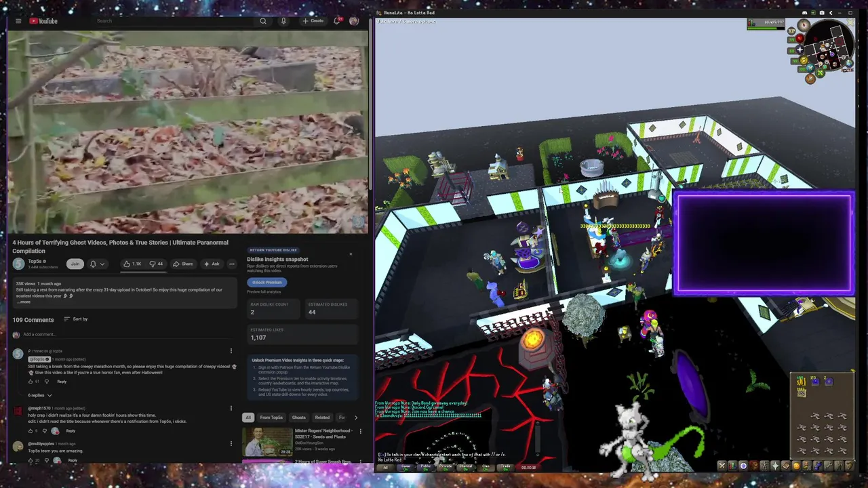Toggle the Game chat filter
The height and width of the screenshot is (488, 868).
406,467
